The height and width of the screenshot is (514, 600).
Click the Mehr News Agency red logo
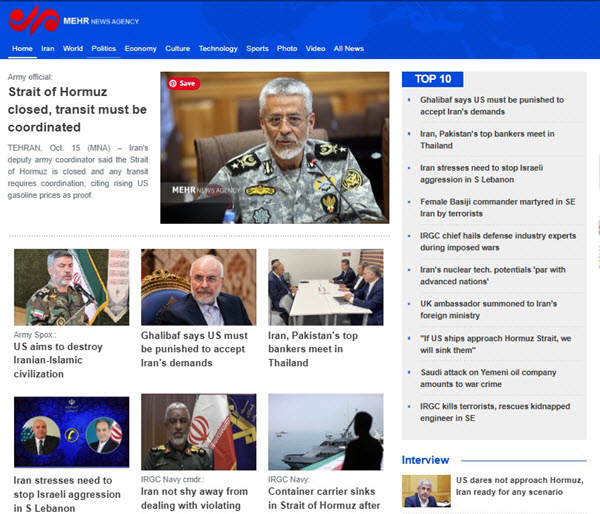point(34,20)
